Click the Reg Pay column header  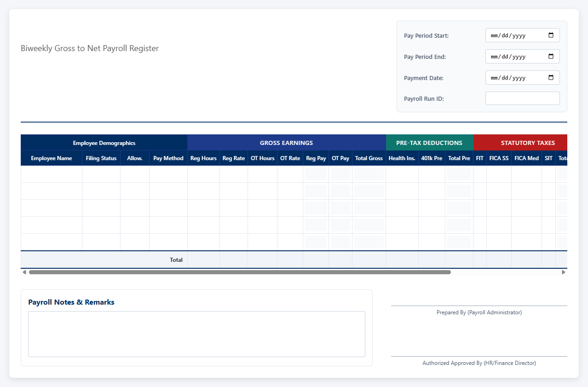click(x=316, y=158)
